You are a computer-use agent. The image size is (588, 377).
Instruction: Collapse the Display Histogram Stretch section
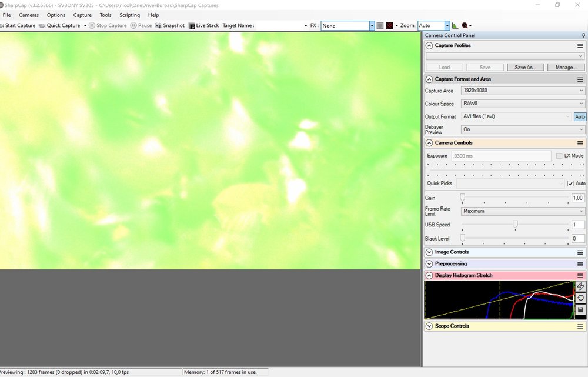429,276
